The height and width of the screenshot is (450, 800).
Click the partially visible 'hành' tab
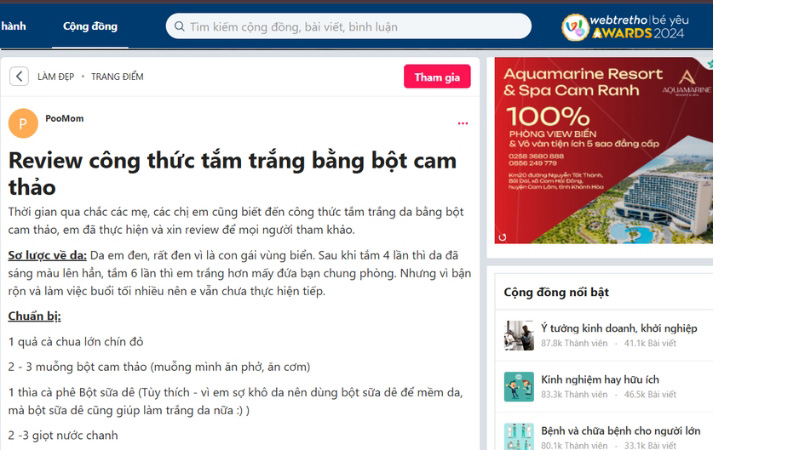coord(13,26)
